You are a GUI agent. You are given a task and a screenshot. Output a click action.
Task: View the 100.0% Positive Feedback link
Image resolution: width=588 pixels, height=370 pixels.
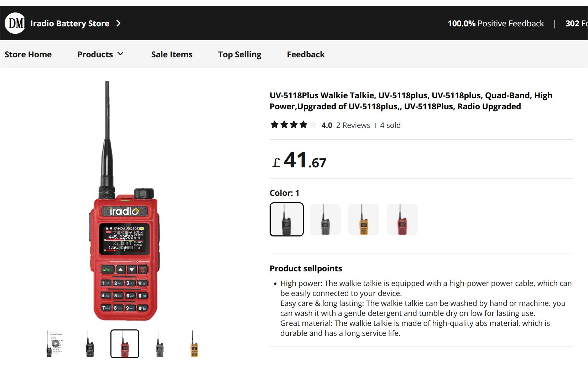point(496,24)
